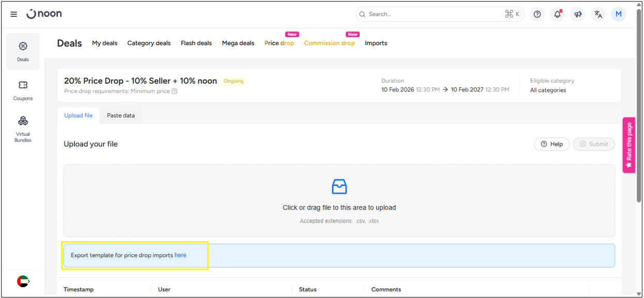This screenshot has width=644, height=298.
Task: Click the 'here' export template link
Action: point(180,255)
